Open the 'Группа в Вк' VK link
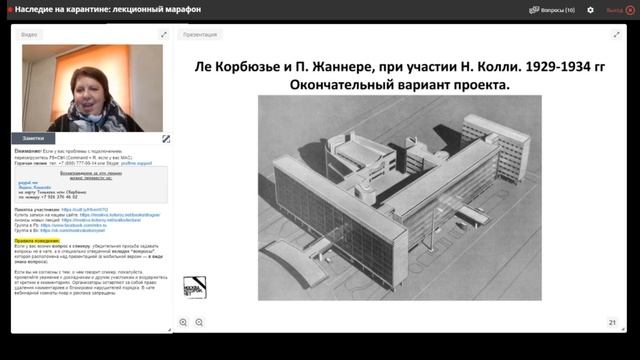This screenshot has width=640, height=360. point(73,231)
